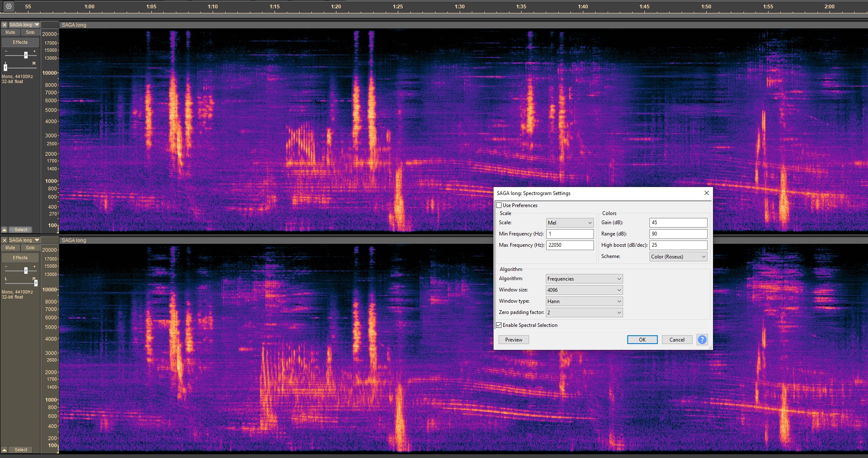Click the Gain (dB) input field
Image resolution: width=868 pixels, height=458 pixels.
678,223
